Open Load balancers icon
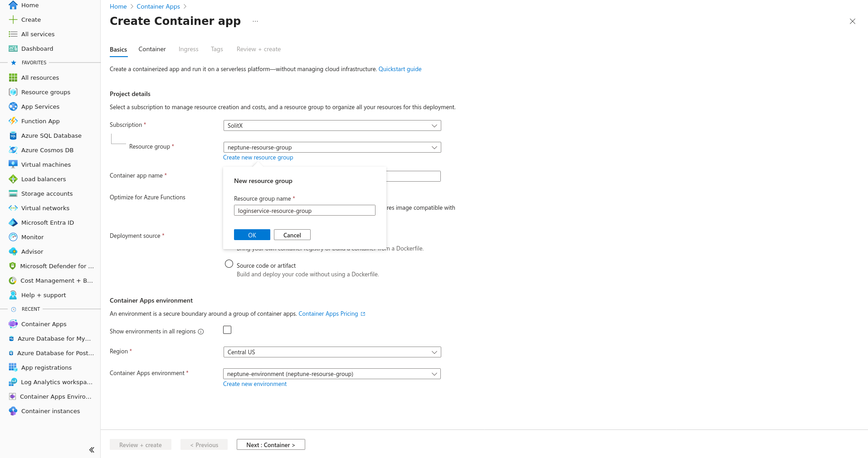The height and width of the screenshot is (458, 868). pos(13,179)
